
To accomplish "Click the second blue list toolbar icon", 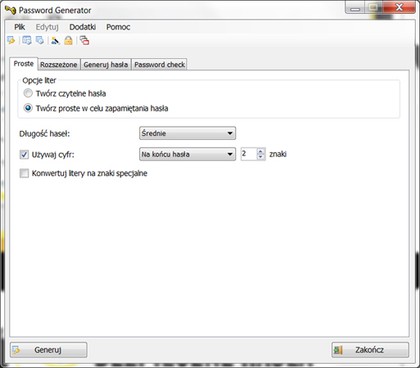I will click(40, 40).
